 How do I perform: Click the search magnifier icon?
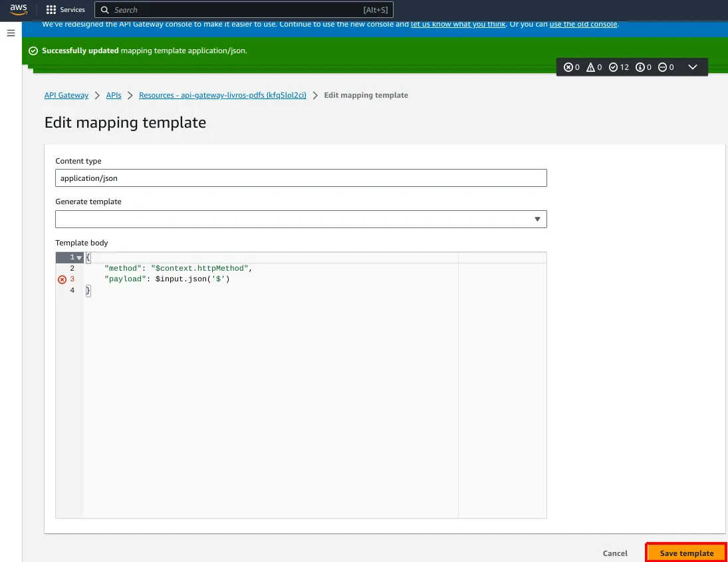105,10
